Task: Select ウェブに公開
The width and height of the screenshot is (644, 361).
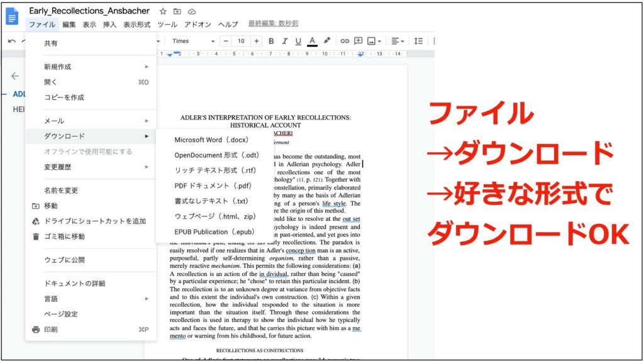Action: pos(91,260)
